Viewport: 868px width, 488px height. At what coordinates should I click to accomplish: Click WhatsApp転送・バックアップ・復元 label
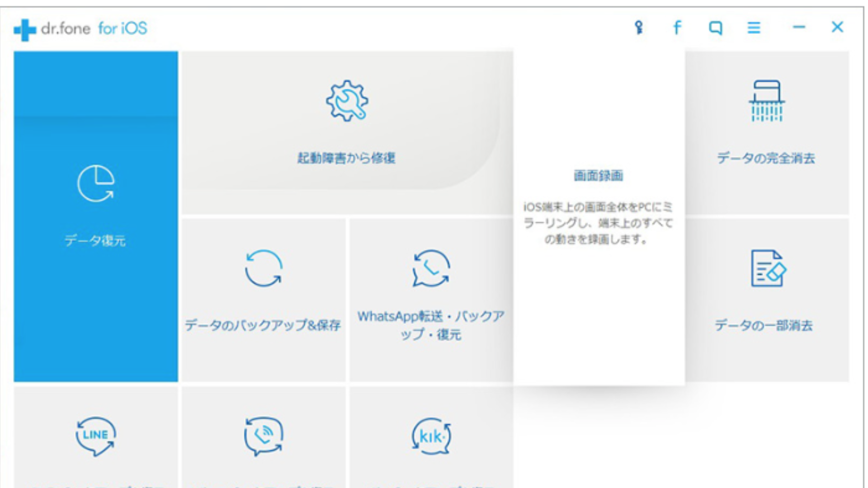point(431,325)
